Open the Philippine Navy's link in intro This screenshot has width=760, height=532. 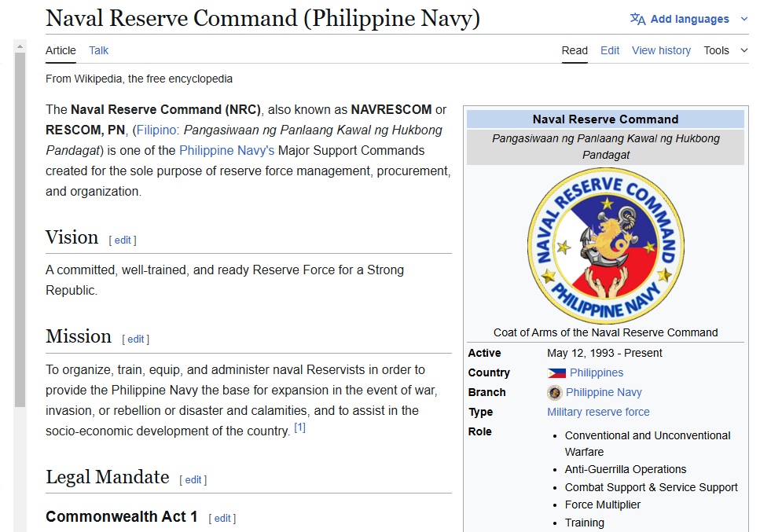pyautogui.click(x=227, y=150)
